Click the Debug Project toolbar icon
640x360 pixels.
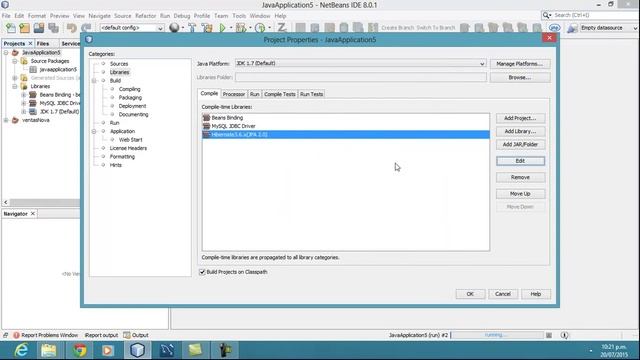241,27
